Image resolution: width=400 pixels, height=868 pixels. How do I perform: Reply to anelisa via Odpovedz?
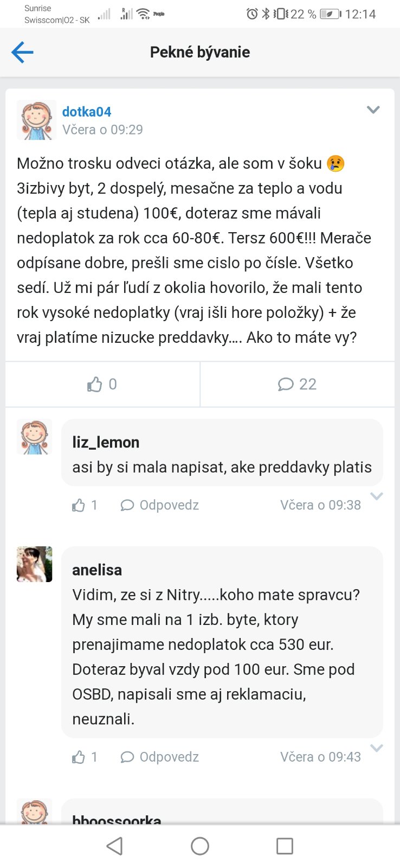point(160,757)
